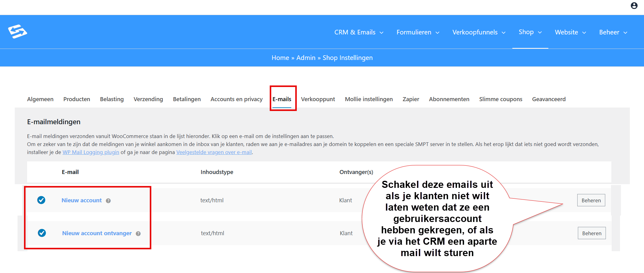Image resolution: width=644 pixels, height=273 pixels.
Task: Expand the Beheer dropdown menu
Action: (613, 32)
